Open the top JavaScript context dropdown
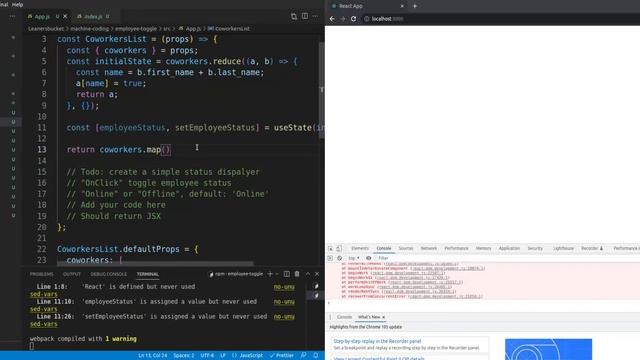This screenshot has height=360, width=640. pyautogui.click(x=354, y=258)
